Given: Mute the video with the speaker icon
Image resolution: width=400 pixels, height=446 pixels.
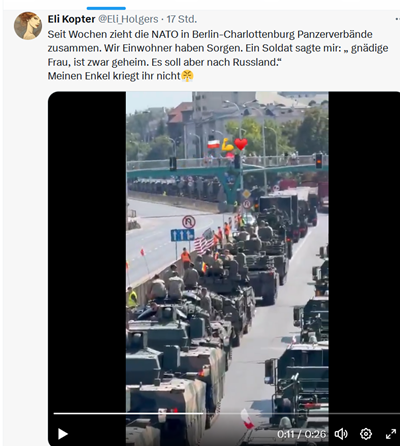Looking at the screenshot, I should click(341, 434).
